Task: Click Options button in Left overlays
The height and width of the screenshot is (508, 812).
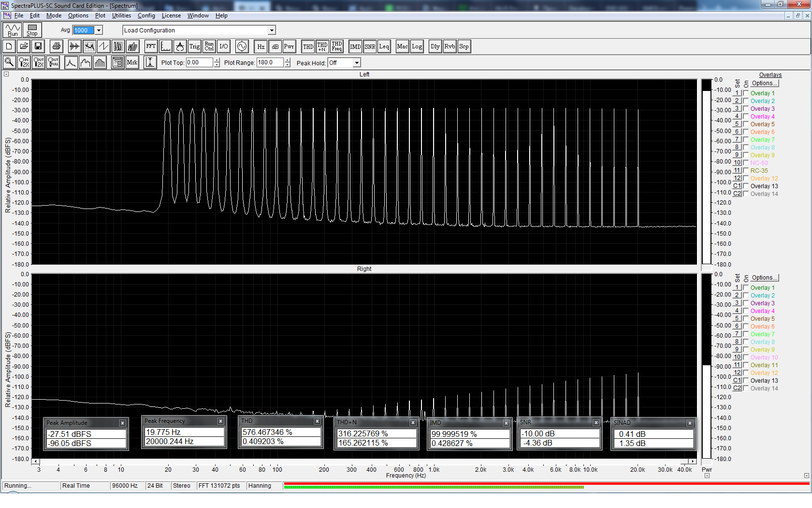Action: [765, 83]
